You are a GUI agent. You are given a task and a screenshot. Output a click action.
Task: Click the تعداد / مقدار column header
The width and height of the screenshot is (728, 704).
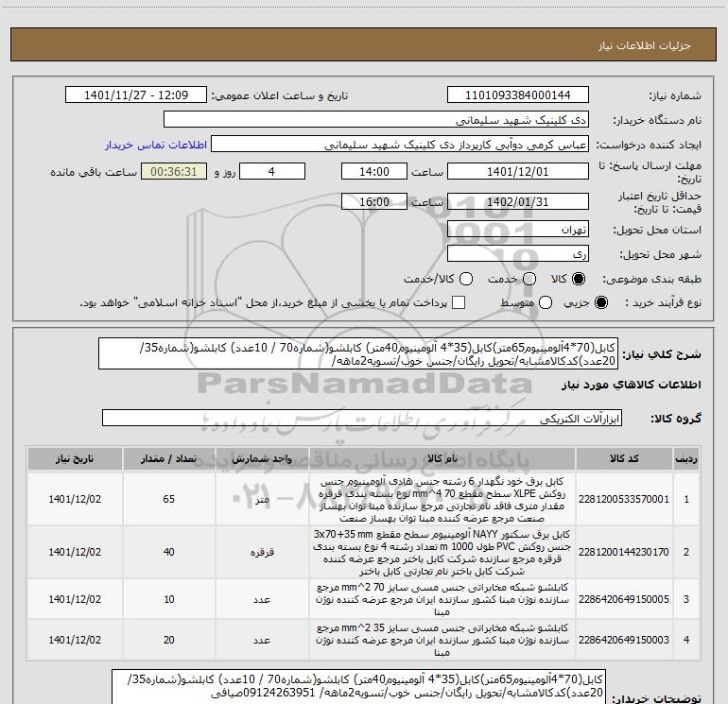click(x=168, y=459)
